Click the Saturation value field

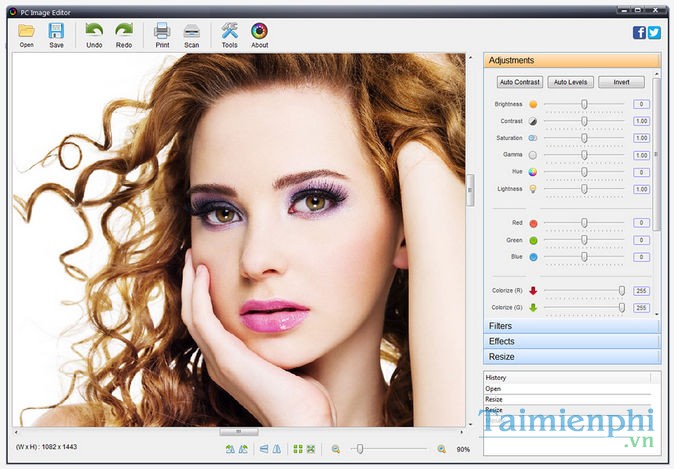click(641, 138)
